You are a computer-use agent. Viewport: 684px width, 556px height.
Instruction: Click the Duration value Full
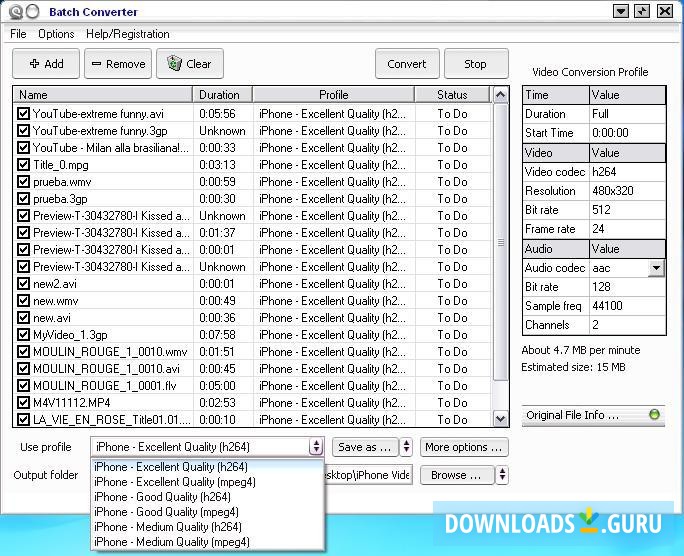627,114
